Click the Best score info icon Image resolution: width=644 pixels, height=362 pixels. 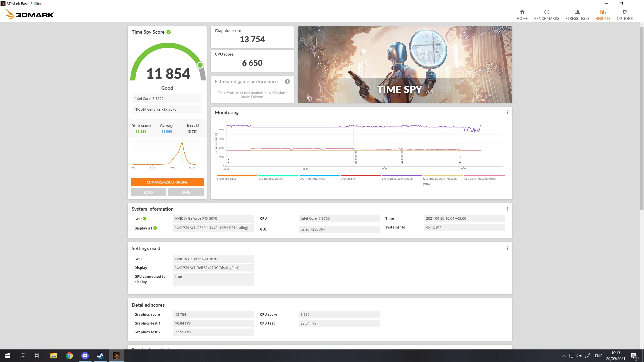pos(197,125)
